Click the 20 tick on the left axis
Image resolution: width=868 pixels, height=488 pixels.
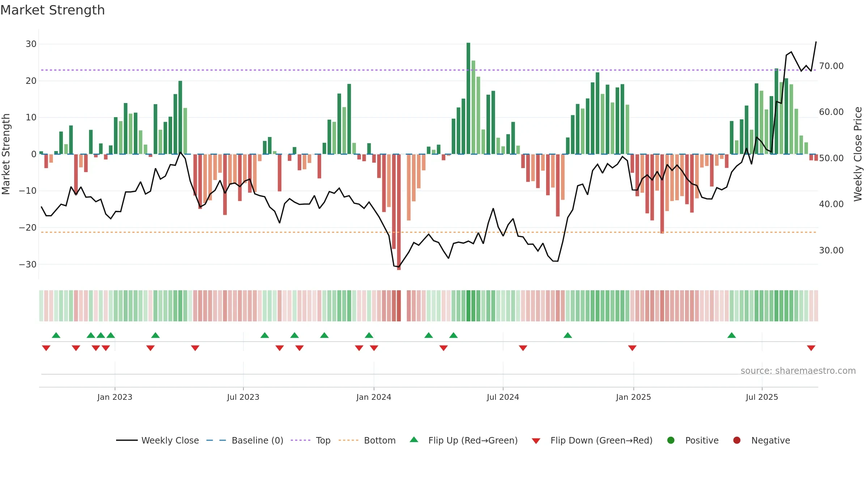pyautogui.click(x=31, y=81)
